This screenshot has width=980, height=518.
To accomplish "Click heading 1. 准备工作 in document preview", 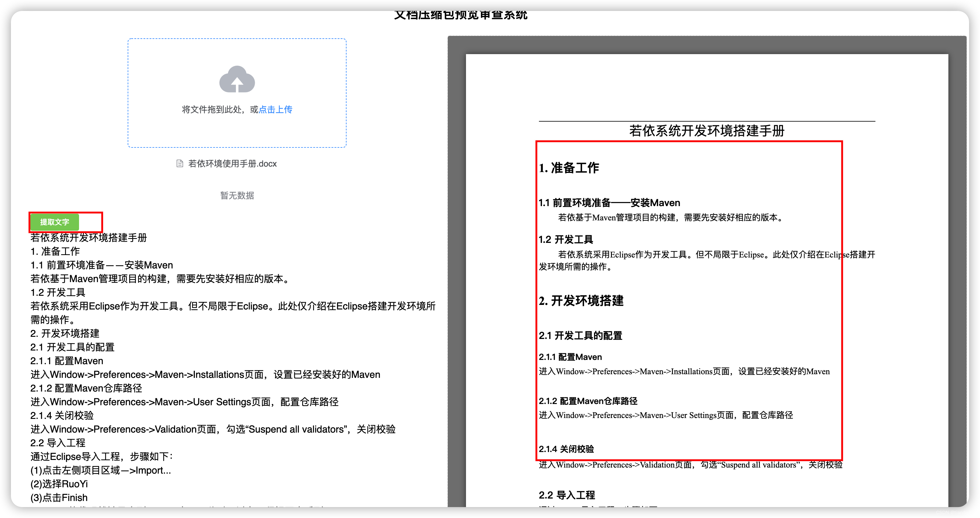I will pyautogui.click(x=568, y=168).
